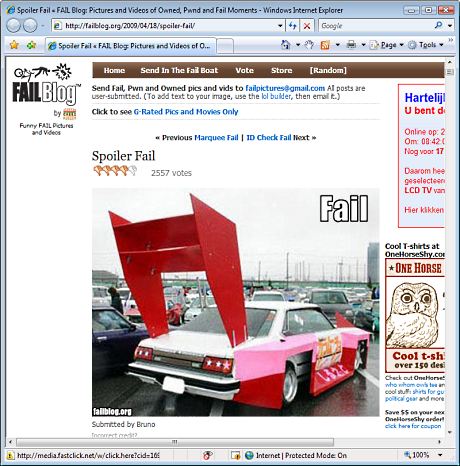Click the pop-up blocker status icon
The height and width of the screenshot is (466, 460).
pyautogui.click(x=235, y=455)
